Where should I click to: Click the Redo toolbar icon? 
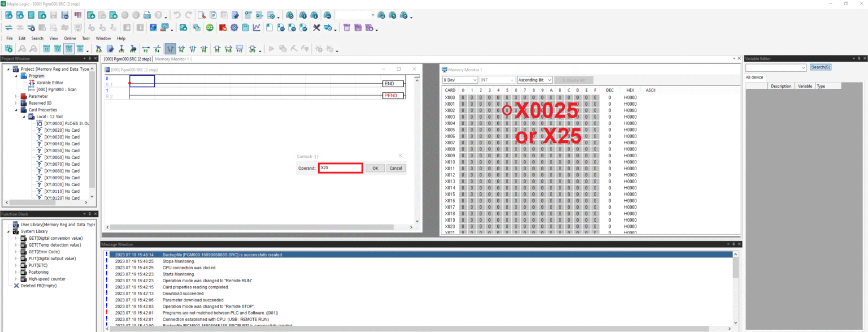[188, 15]
